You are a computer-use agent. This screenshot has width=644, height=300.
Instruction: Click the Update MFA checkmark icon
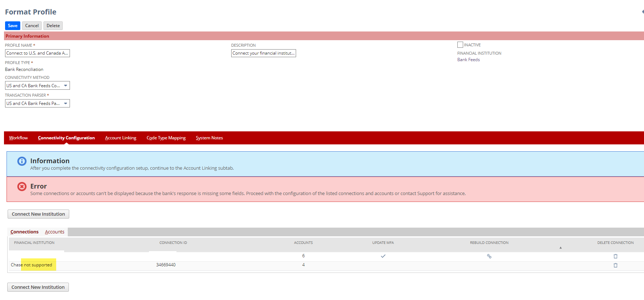(383, 256)
